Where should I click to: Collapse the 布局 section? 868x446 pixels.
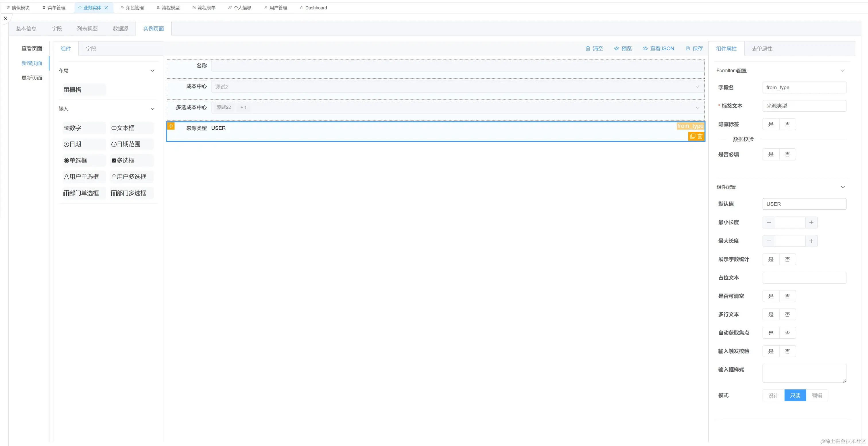[153, 71]
